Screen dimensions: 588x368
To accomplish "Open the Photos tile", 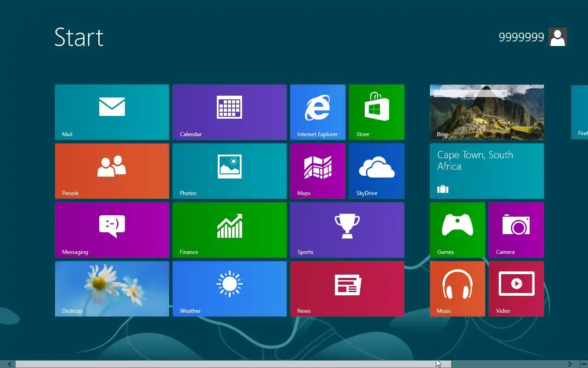I will click(230, 171).
